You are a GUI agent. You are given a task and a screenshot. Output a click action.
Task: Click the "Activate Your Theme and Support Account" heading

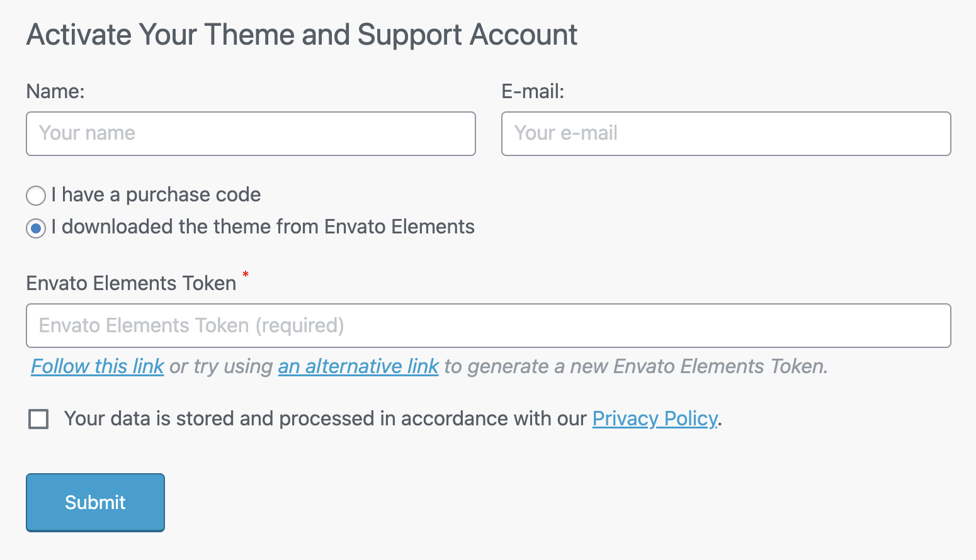[302, 35]
